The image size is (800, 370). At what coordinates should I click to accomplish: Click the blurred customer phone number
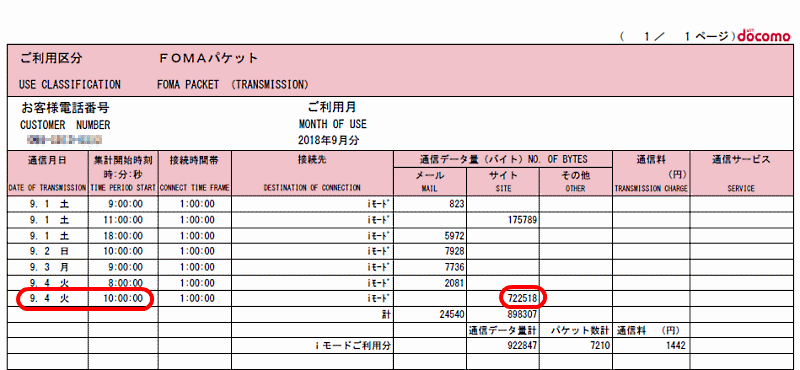coord(64,139)
